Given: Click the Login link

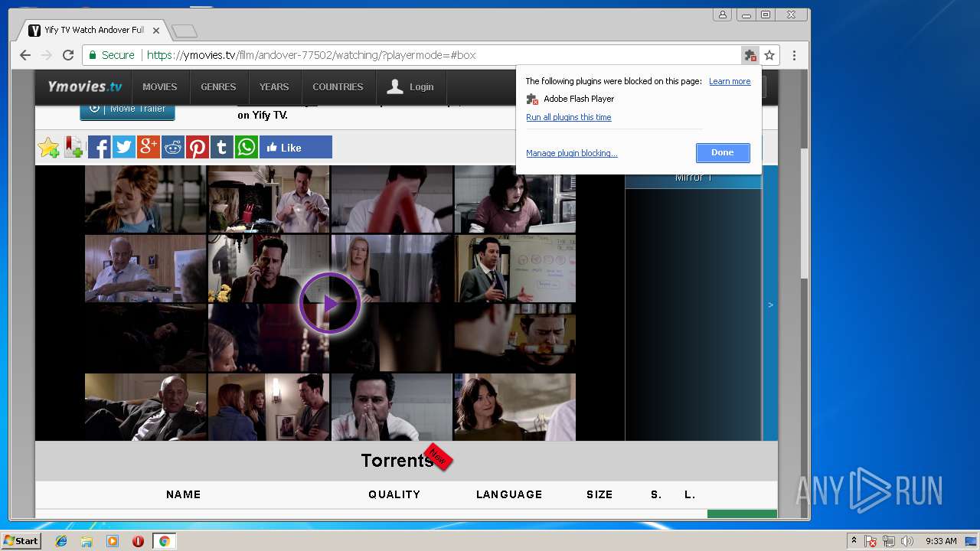Looking at the screenshot, I should [x=410, y=86].
